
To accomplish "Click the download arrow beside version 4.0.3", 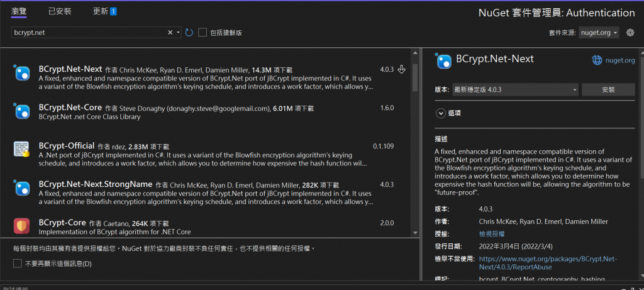I will 402,69.
